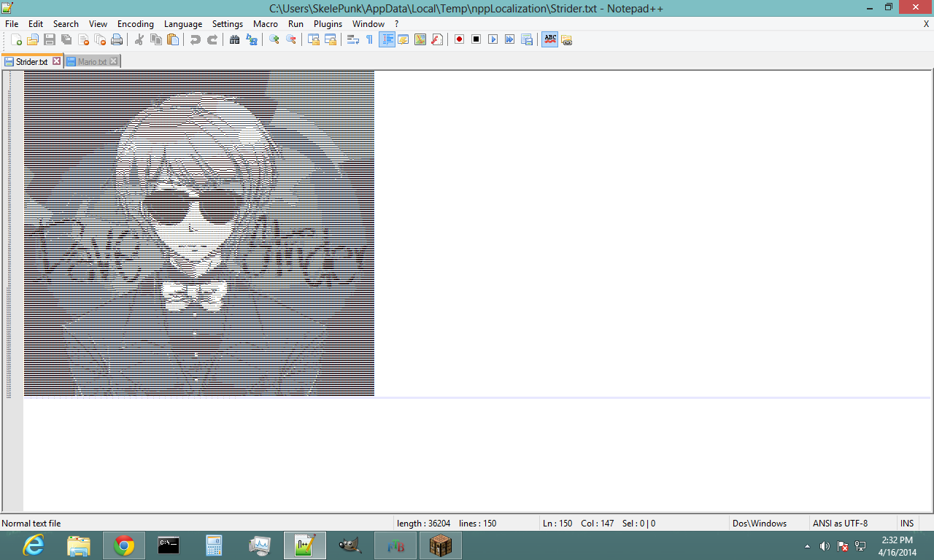Click the Redo arrow icon

(212, 39)
